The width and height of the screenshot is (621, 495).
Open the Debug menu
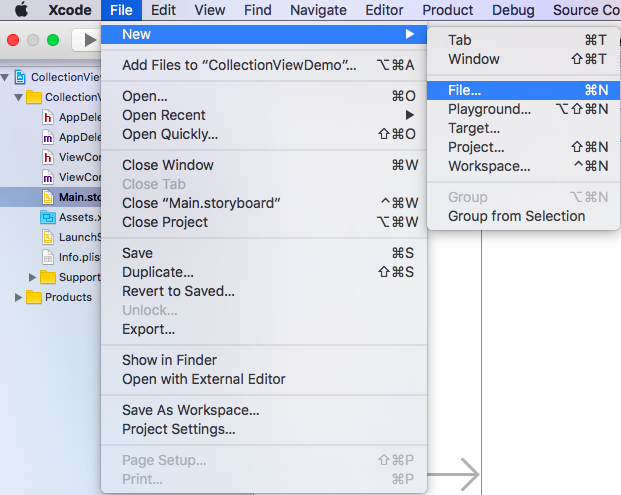[513, 10]
